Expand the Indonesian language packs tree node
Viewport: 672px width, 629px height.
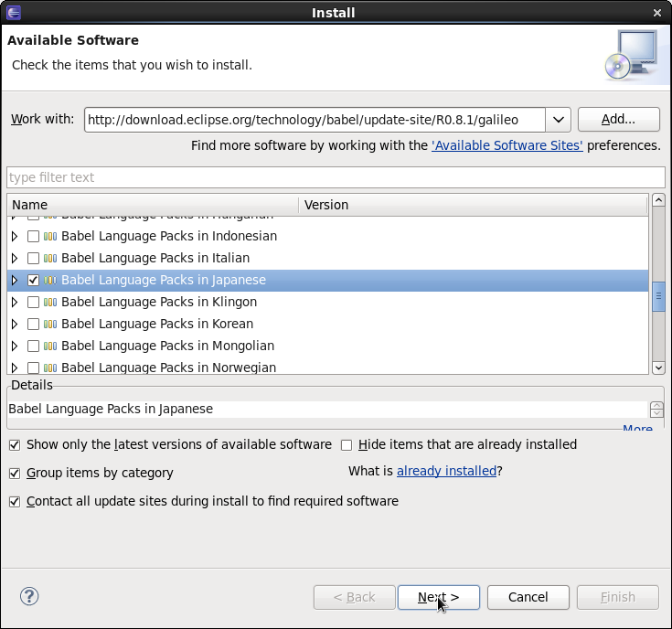pyautogui.click(x=15, y=236)
